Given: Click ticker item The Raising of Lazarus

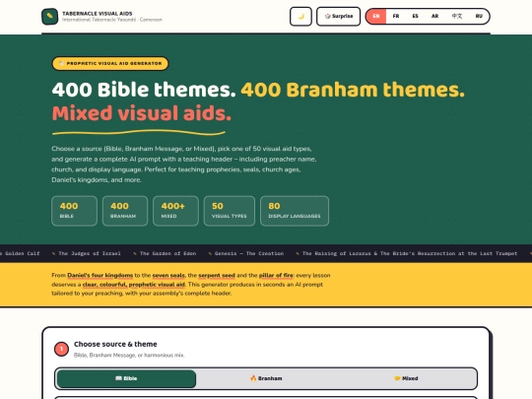Looking at the screenshot, I should [x=410, y=253].
